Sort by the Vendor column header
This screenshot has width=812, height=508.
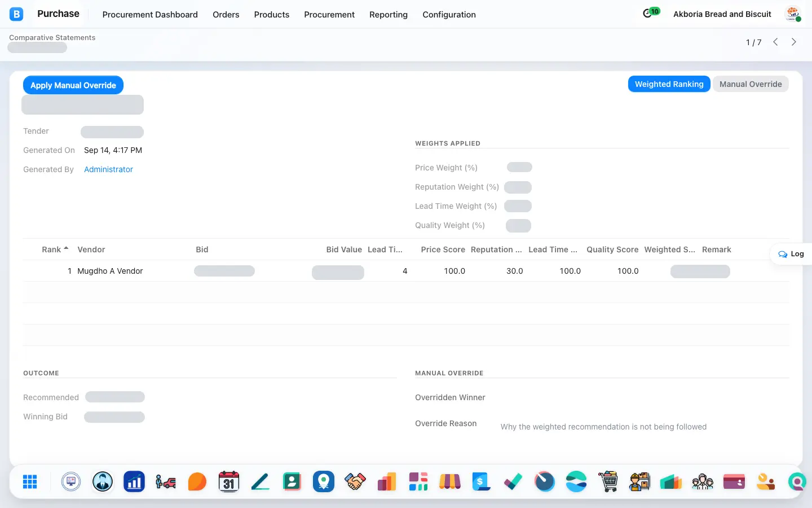(x=91, y=249)
